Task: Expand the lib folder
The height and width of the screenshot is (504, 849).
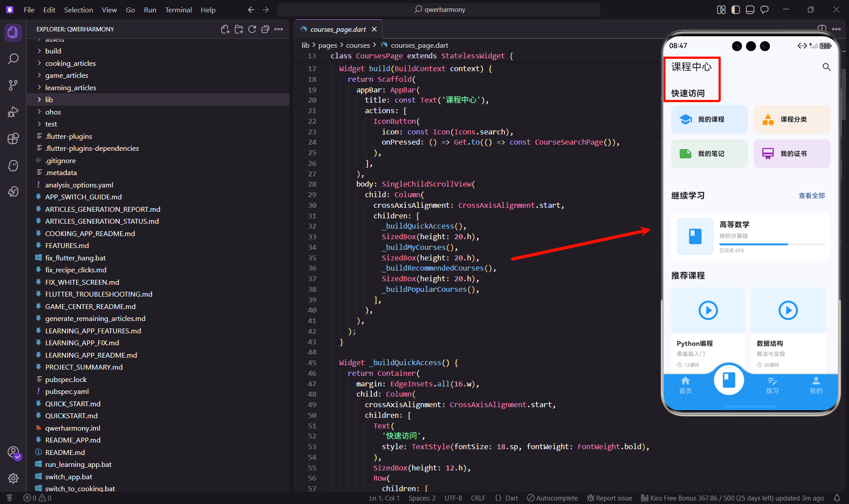Action: [x=49, y=99]
